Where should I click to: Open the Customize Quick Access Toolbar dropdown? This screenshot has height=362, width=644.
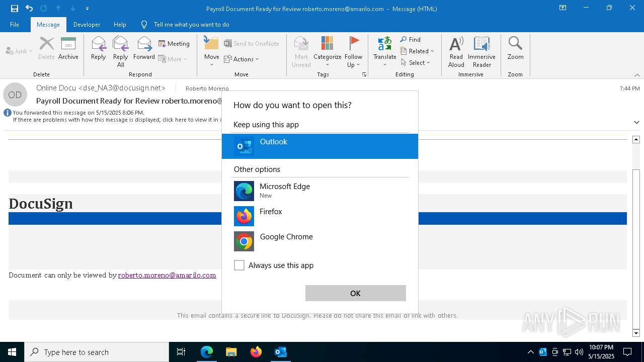(88, 9)
